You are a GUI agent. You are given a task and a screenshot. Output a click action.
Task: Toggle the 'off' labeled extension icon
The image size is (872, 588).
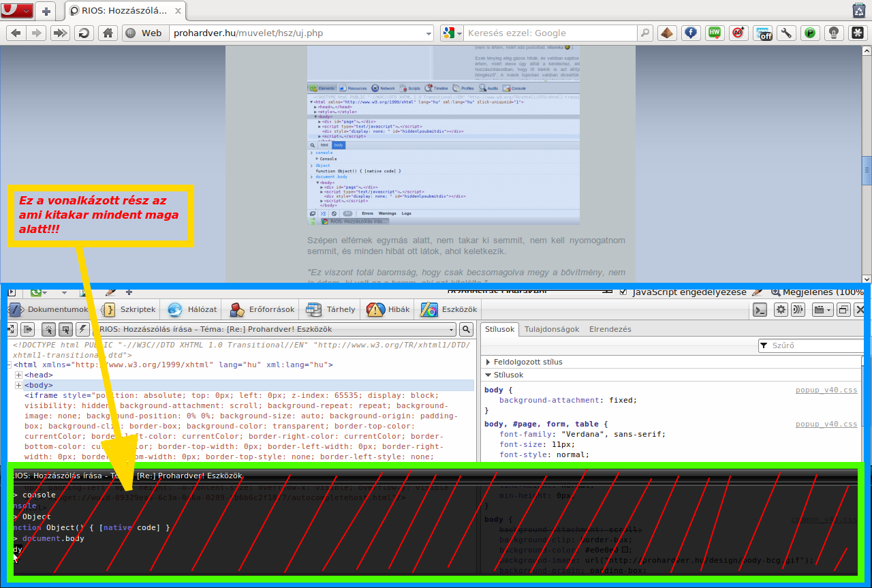762,33
